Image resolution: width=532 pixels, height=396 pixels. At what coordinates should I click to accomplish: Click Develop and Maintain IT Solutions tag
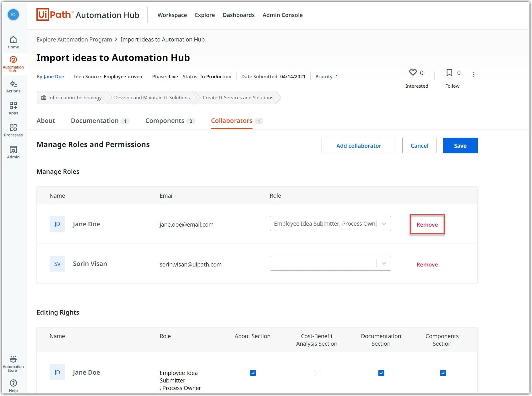[152, 97]
